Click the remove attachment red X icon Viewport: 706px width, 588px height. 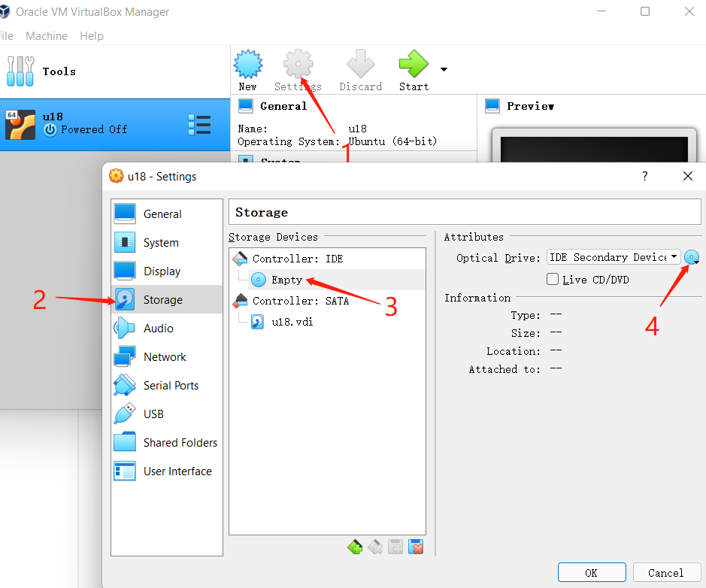[416, 547]
